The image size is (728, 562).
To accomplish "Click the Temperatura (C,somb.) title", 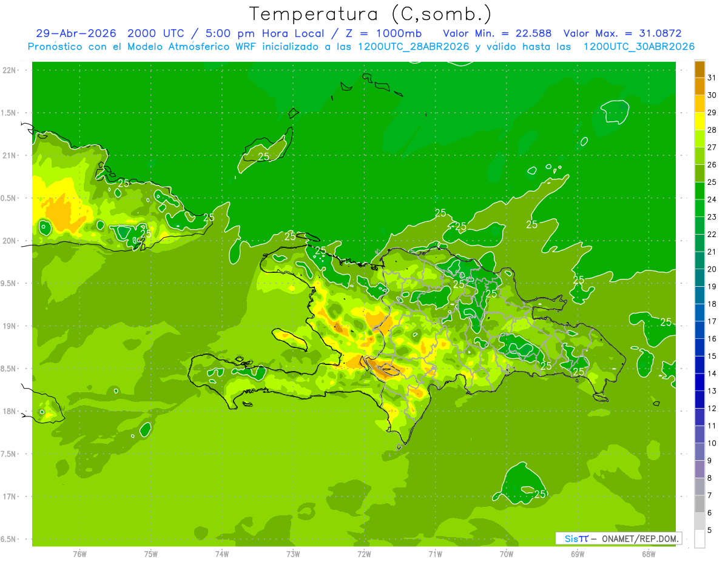I will 371,14.
